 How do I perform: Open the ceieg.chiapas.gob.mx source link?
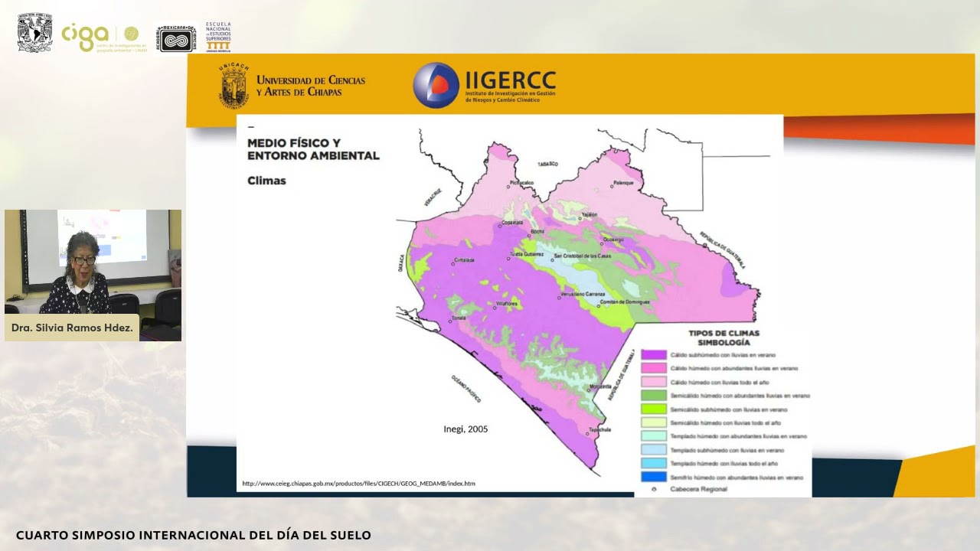[358, 484]
